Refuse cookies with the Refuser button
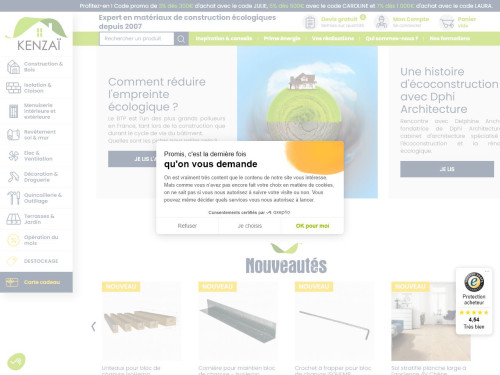The height and width of the screenshot is (375, 500). [187, 226]
